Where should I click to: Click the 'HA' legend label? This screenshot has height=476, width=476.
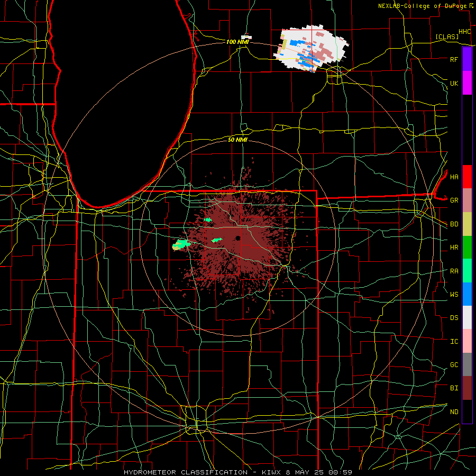tap(454, 177)
